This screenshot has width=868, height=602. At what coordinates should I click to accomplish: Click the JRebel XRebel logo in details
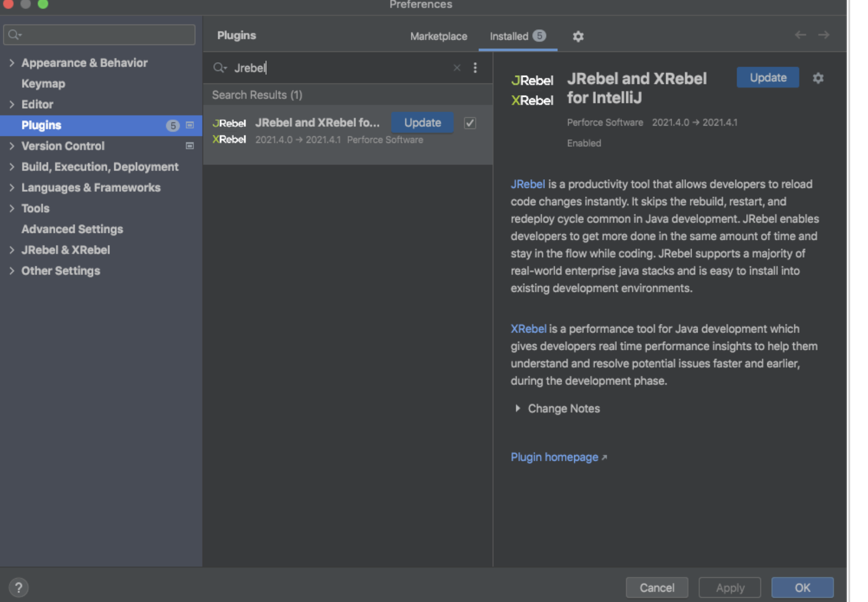(x=532, y=90)
